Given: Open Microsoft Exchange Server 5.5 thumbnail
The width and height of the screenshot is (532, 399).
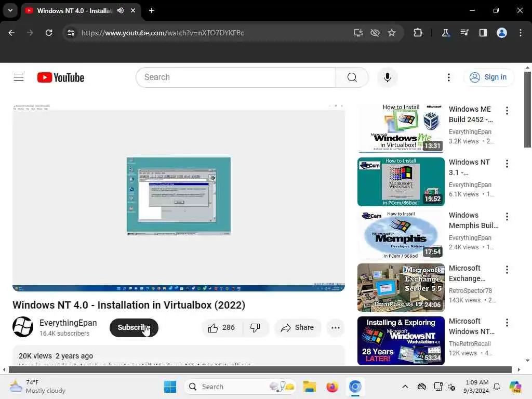Looking at the screenshot, I should tap(401, 288).
